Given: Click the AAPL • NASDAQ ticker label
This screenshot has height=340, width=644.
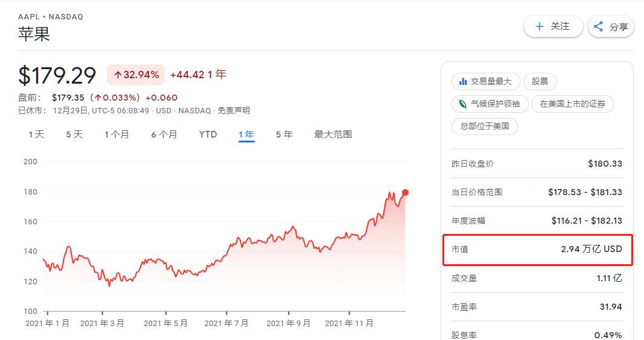Looking at the screenshot, I should pyautogui.click(x=50, y=17).
